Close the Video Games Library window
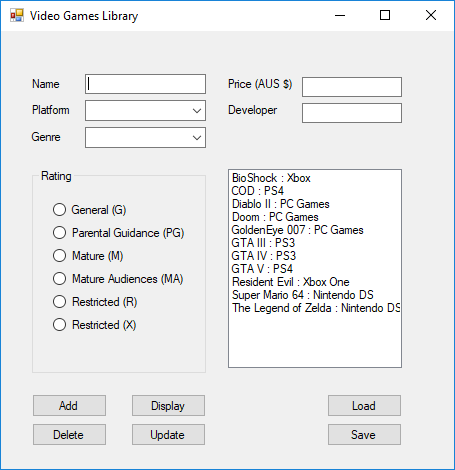 coord(431,15)
